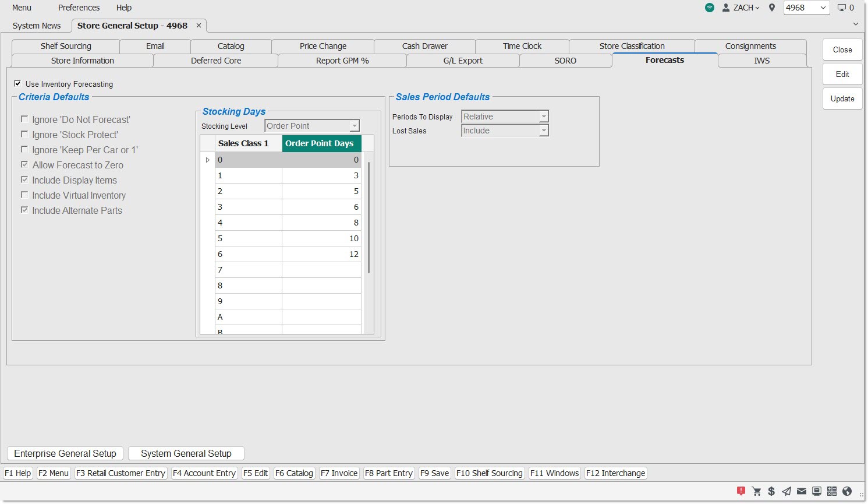Click the paper plane send icon
Viewport: 868px width, 504px height.
point(786,491)
